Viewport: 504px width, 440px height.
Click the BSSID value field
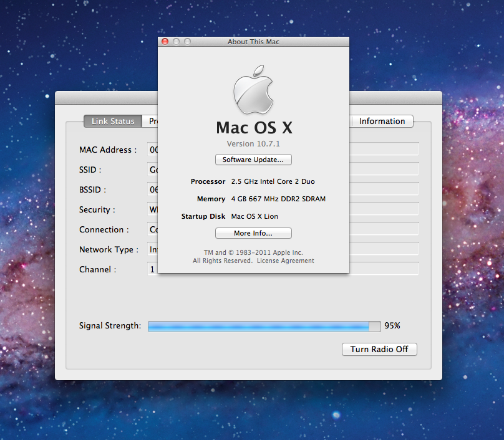point(152,189)
